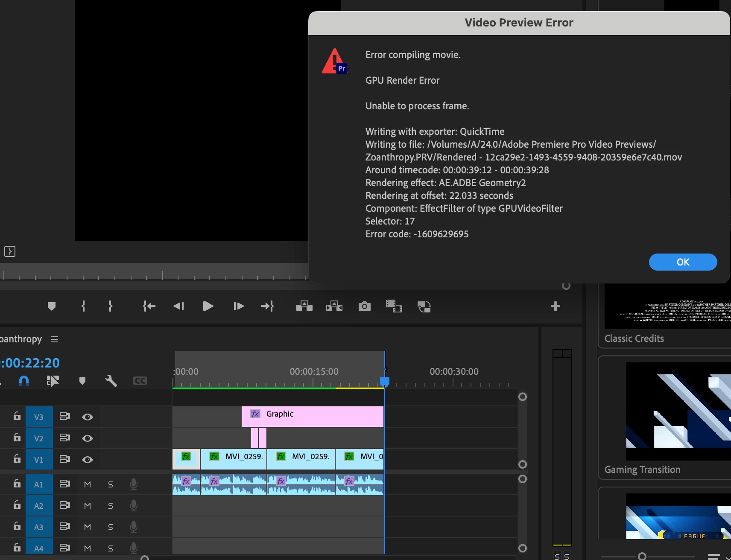
Task: Select the second MVI_0259 clip on V1
Action: tap(301, 459)
